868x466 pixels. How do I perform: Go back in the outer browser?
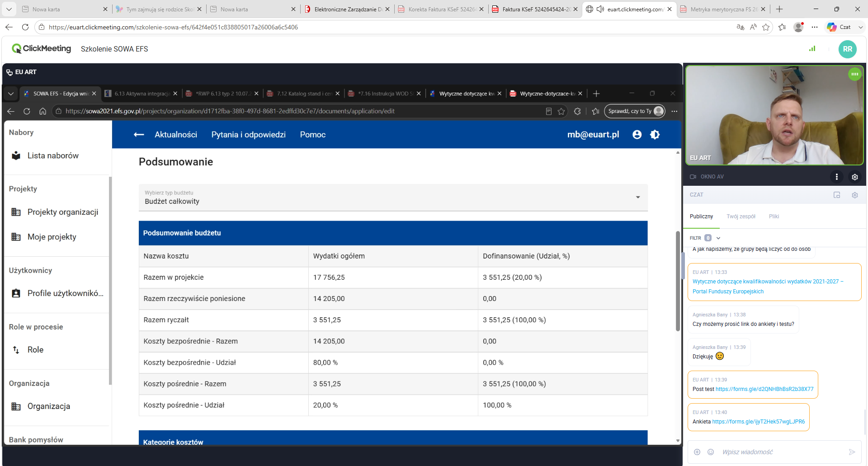9,27
